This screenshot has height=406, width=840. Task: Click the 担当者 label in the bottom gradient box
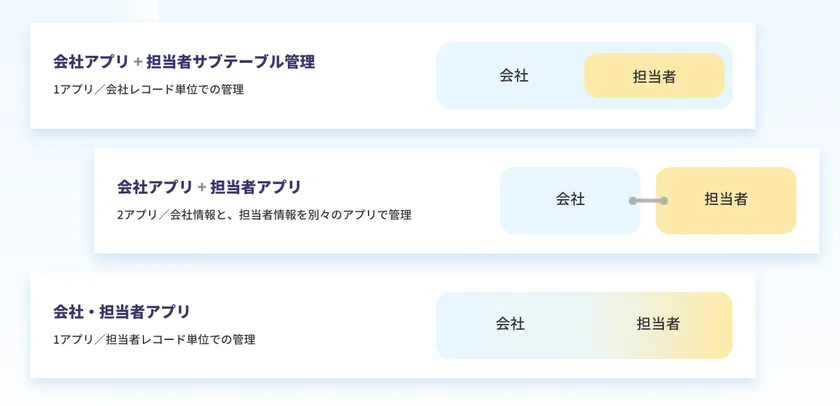(658, 324)
